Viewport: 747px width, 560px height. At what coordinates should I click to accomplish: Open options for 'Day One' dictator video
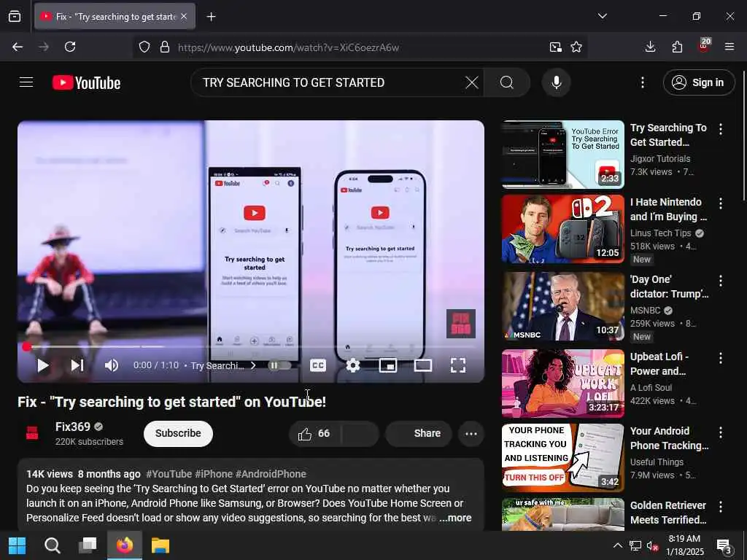720,281
